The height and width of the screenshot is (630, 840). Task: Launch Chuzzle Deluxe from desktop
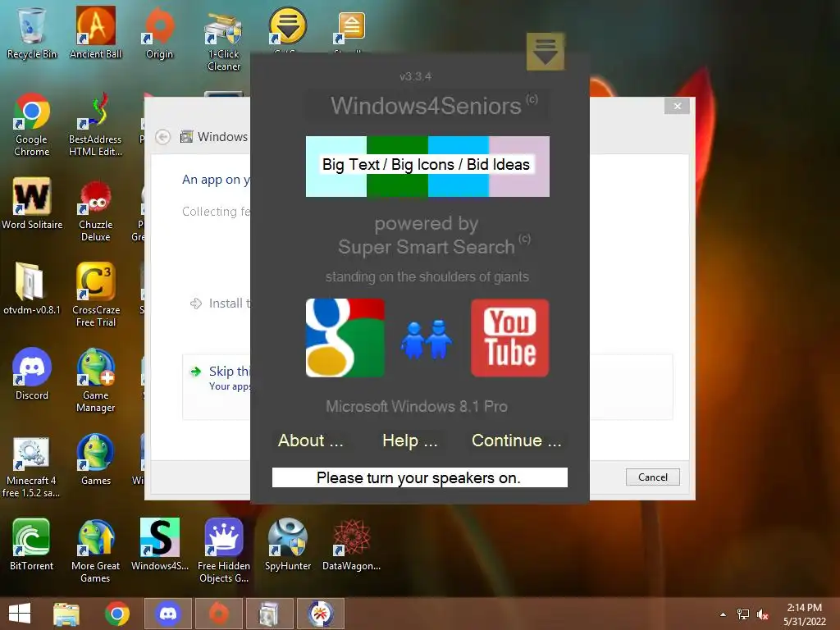tap(95, 210)
